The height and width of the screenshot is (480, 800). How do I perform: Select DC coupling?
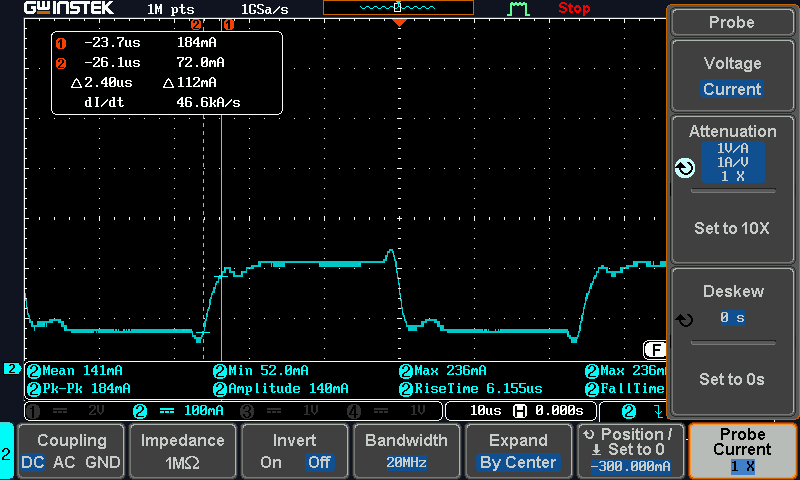[x=32, y=463]
